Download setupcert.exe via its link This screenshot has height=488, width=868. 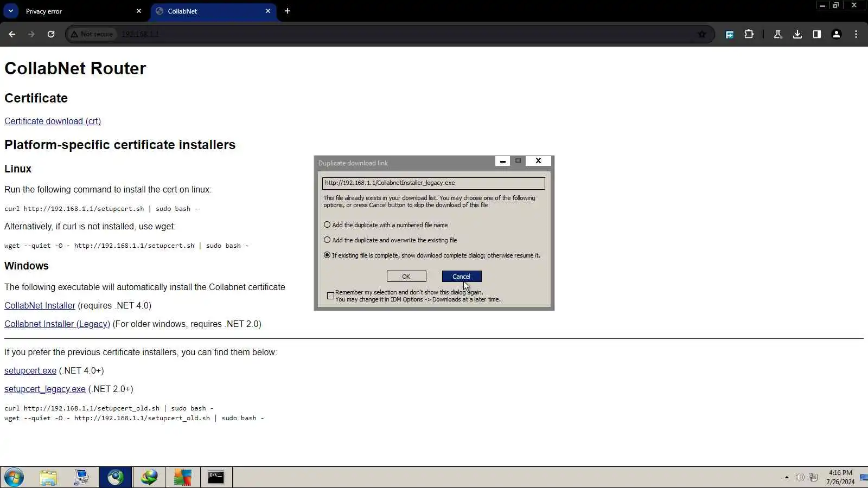click(x=30, y=371)
